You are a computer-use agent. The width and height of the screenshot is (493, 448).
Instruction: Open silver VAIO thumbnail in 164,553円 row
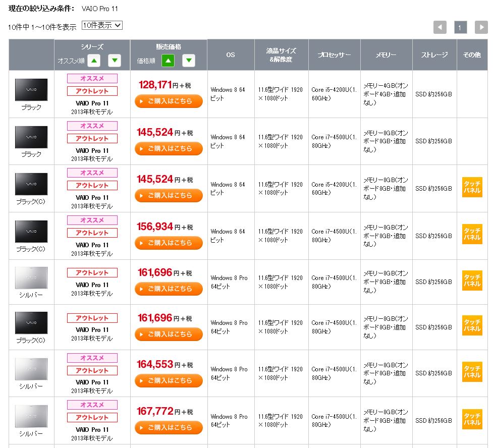31,369
